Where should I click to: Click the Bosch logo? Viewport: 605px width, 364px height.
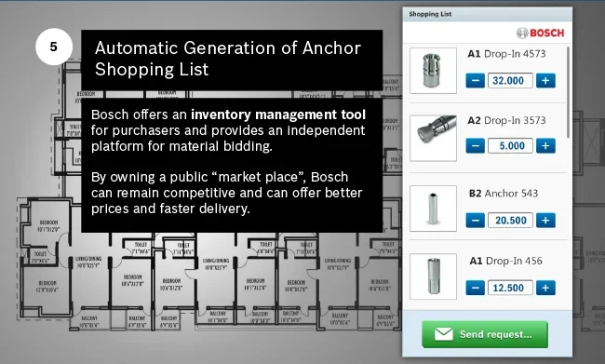540,34
